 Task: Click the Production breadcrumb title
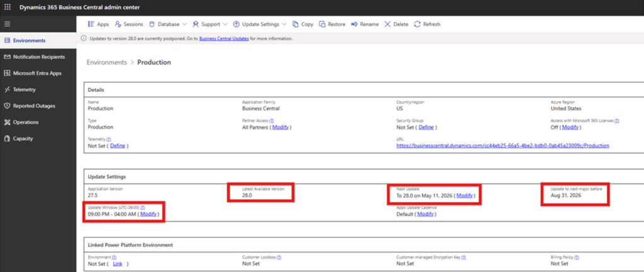pos(154,62)
